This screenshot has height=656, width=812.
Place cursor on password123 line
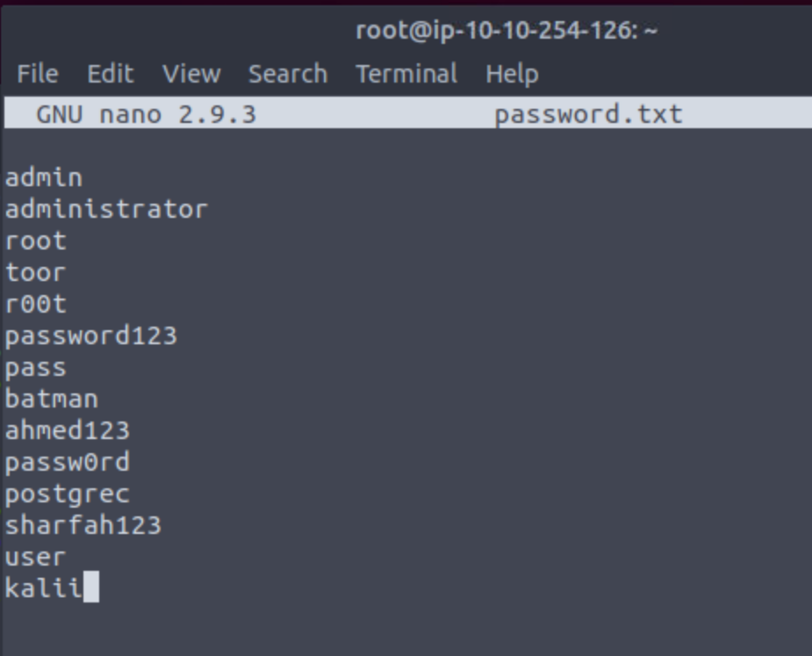click(91, 336)
